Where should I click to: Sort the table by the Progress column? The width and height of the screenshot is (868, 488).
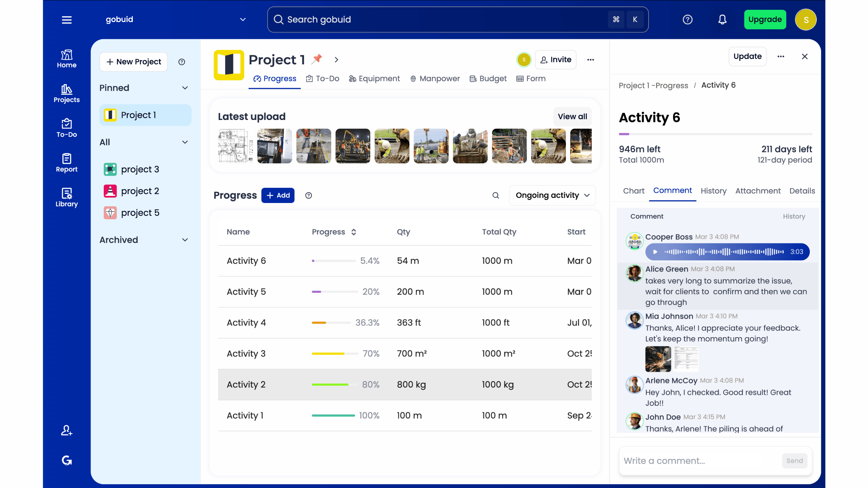point(354,232)
